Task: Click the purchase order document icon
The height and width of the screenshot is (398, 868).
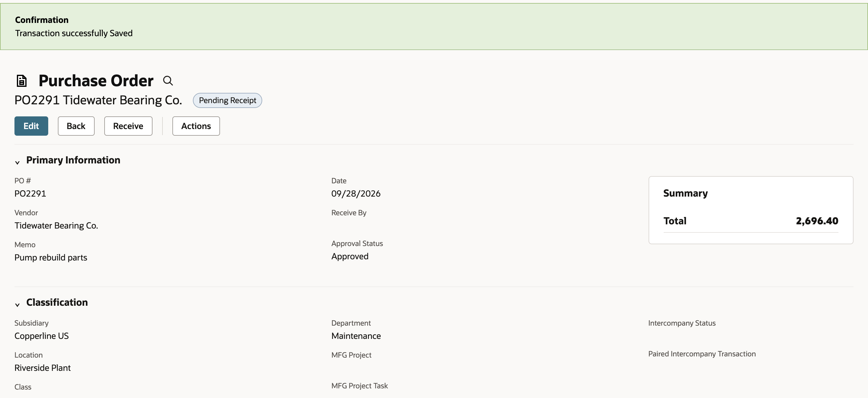Action: [x=22, y=81]
